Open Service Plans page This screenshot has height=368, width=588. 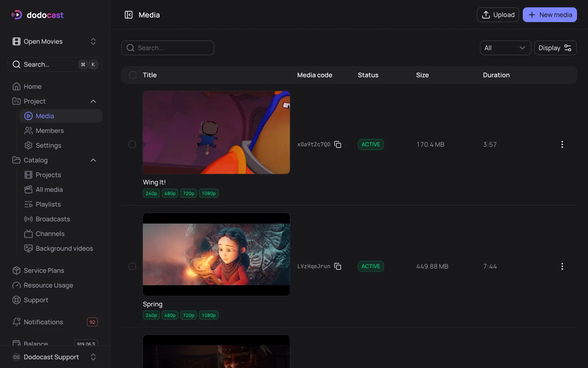click(x=55, y=270)
